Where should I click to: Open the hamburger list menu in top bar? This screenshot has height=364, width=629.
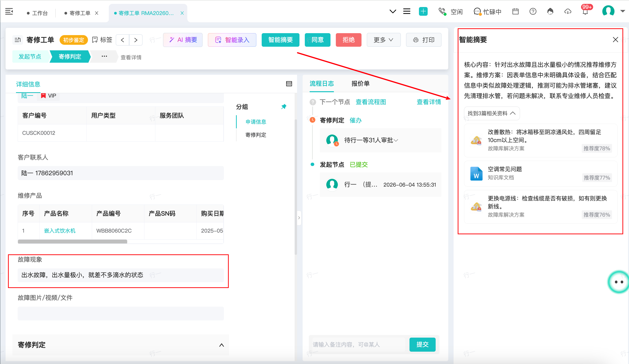407,11
